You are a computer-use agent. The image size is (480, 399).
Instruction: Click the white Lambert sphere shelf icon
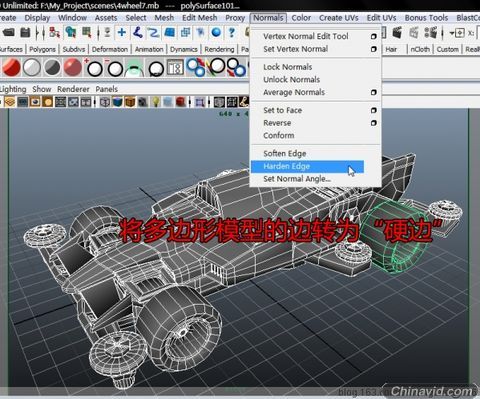pos(32,68)
